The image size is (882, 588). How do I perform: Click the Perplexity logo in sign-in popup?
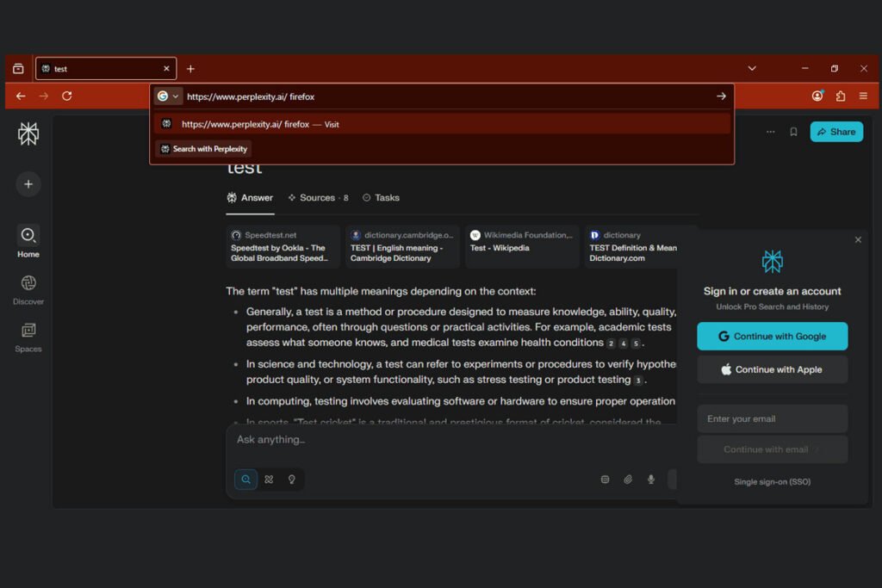coord(773,262)
